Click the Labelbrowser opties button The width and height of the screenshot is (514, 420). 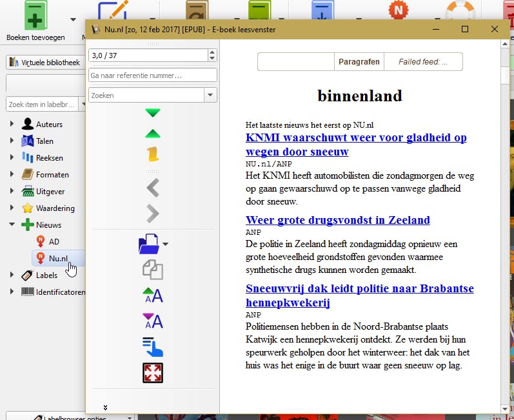click(x=70, y=416)
